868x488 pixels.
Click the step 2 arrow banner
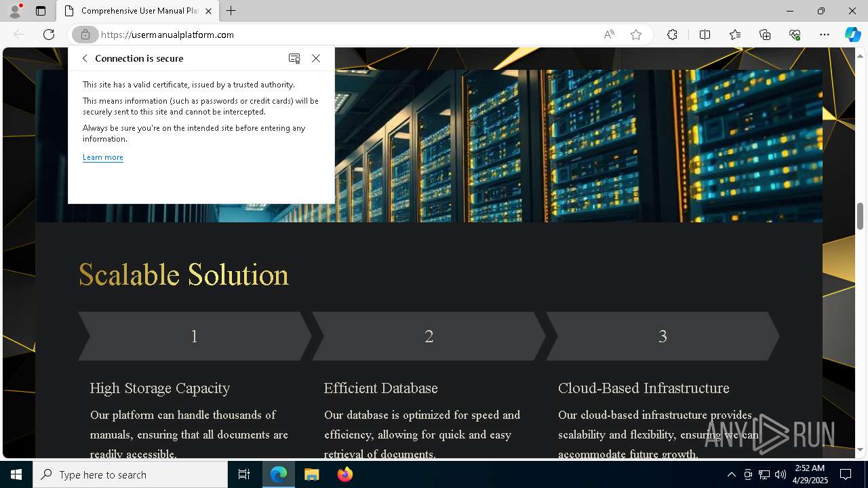[x=429, y=336]
